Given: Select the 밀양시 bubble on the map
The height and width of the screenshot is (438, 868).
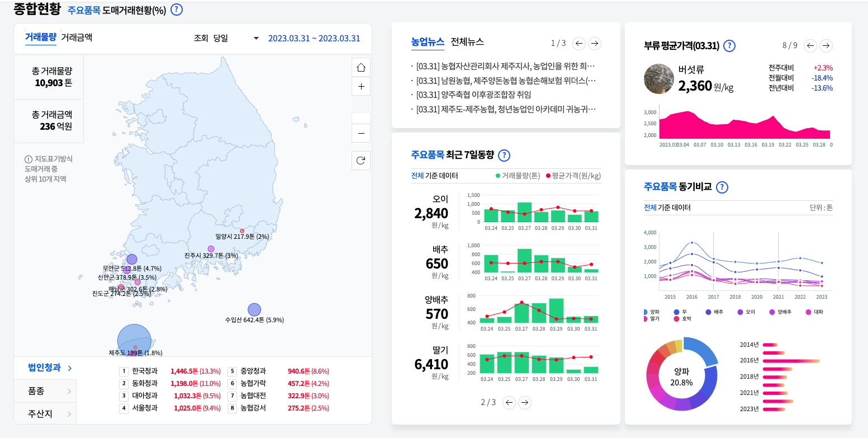Looking at the screenshot, I should [242, 231].
